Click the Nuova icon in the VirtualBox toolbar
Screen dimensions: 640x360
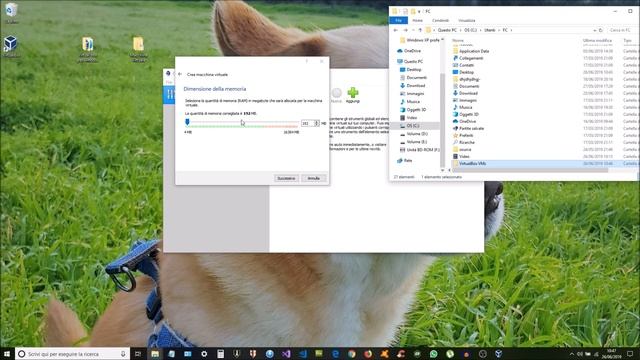point(336,93)
